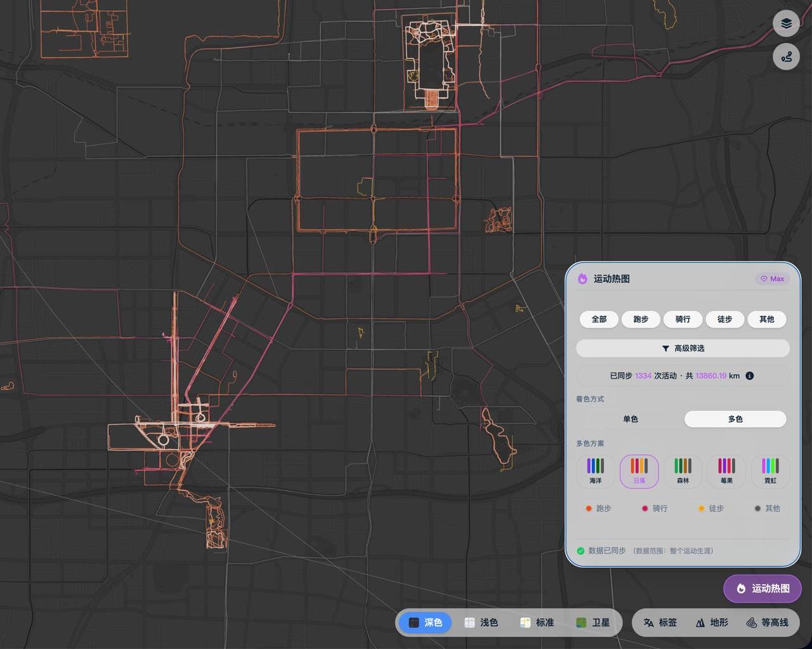Click the 运动热图 heatmap button
Image resolution: width=812 pixels, height=649 pixels.
[763, 589]
